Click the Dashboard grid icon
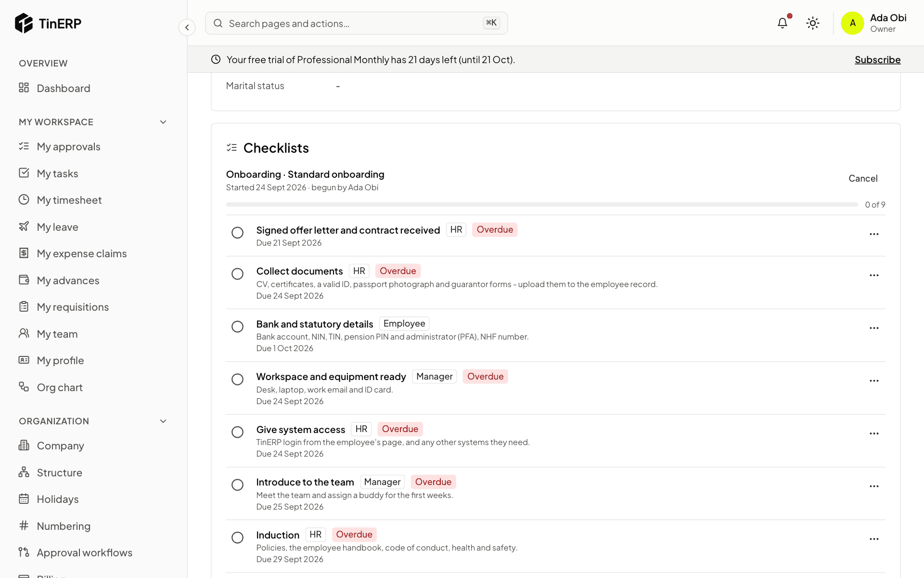 (24, 88)
